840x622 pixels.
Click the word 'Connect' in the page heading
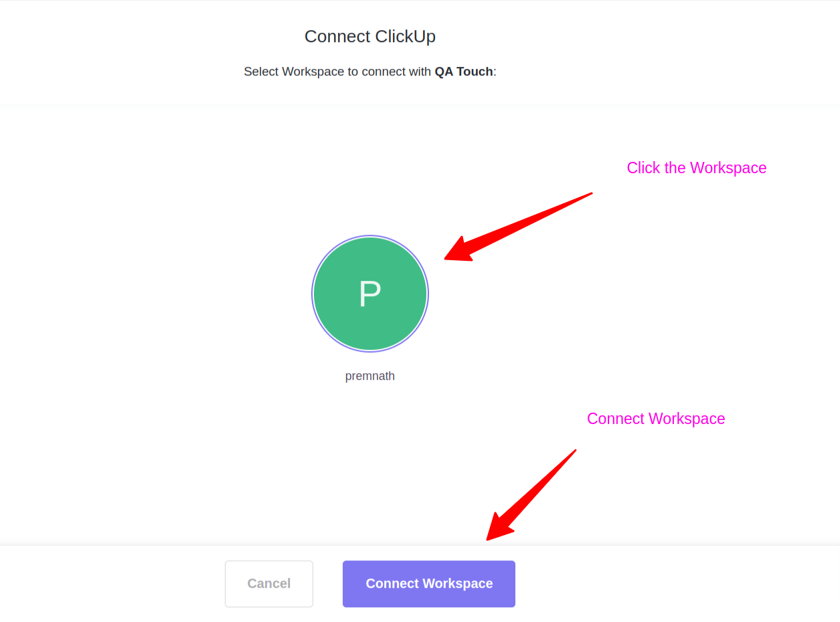[x=337, y=36]
